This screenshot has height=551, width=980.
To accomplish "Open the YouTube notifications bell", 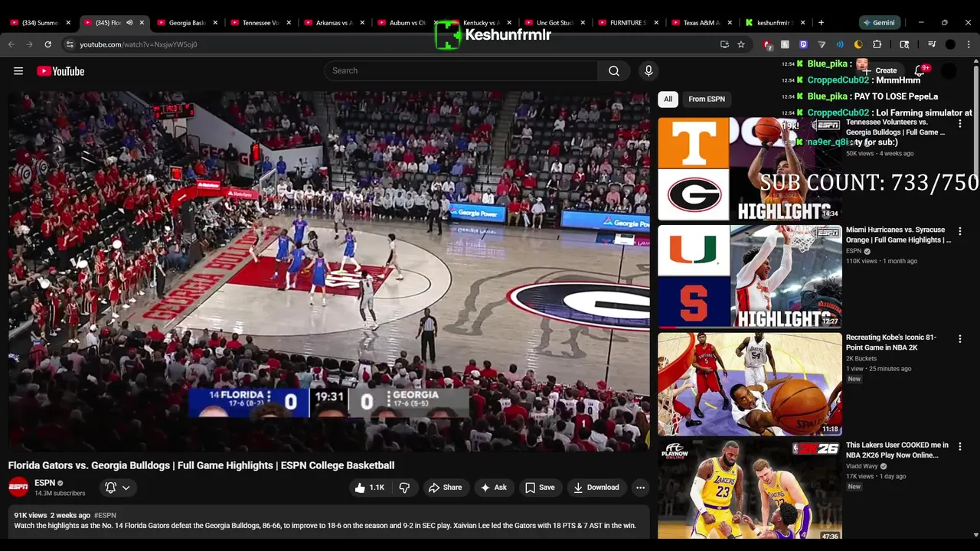I will pos(920,70).
